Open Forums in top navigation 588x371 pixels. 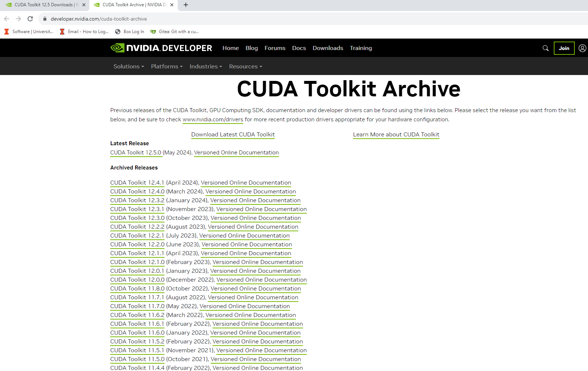coord(275,48)
